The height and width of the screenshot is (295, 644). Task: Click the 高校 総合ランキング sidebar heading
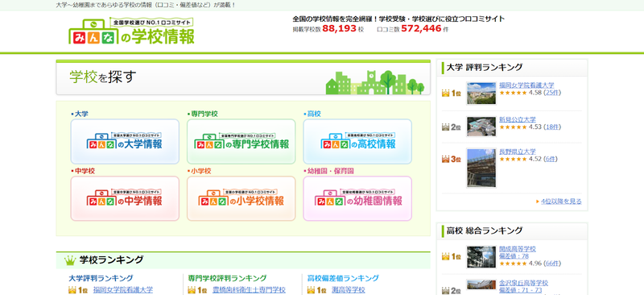pyautogui.click(x=485, y=231)
